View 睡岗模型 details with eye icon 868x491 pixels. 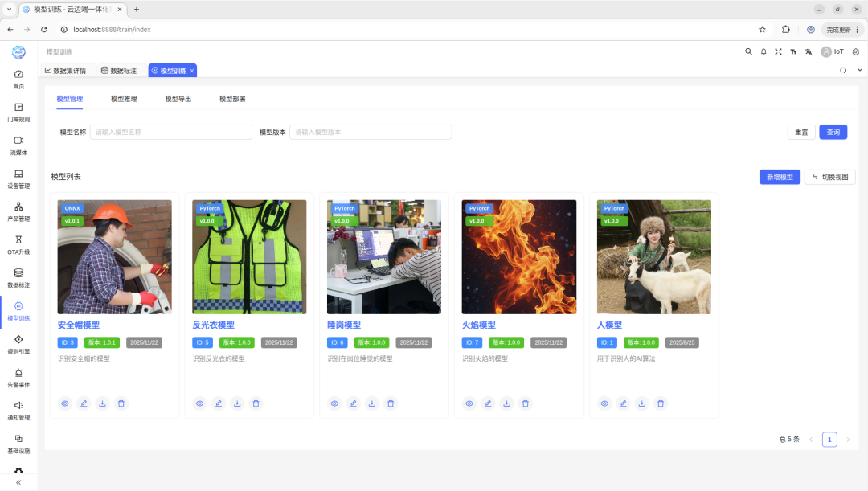tap(334, 403)
